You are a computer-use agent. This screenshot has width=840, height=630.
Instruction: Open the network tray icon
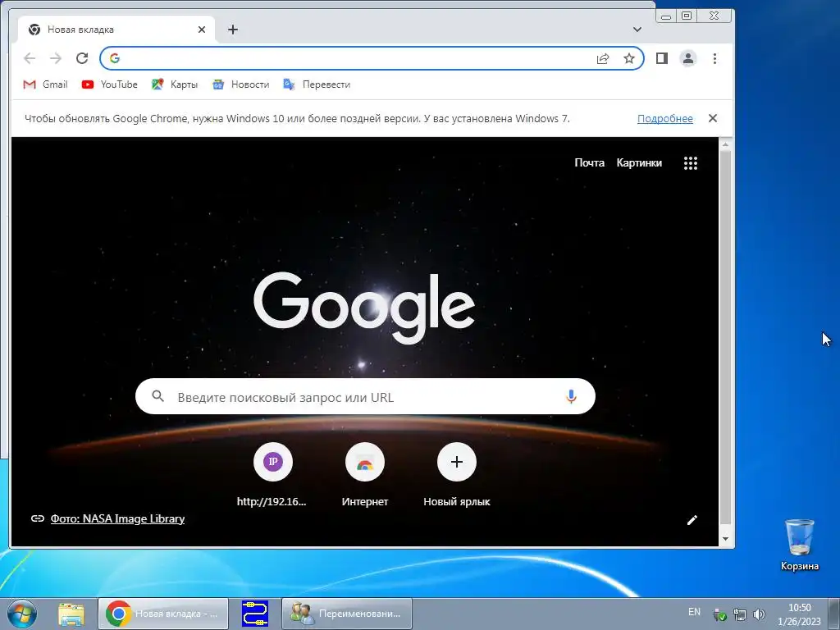[739, 614]
